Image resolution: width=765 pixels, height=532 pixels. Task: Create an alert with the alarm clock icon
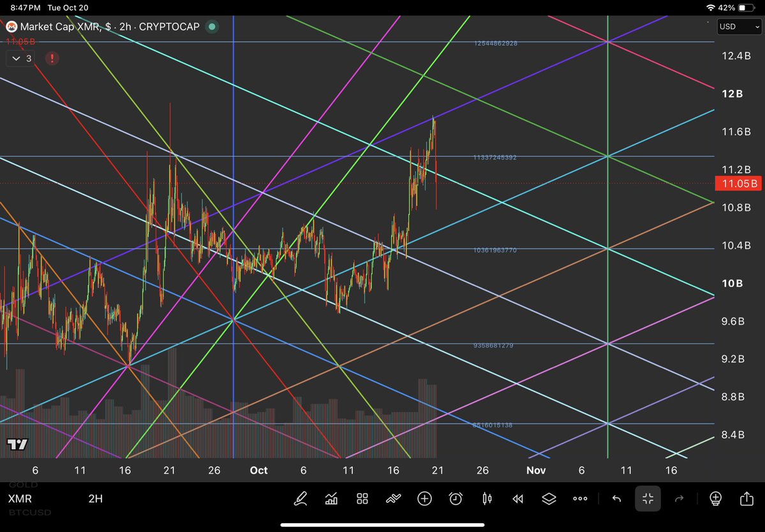coord(456,498)
